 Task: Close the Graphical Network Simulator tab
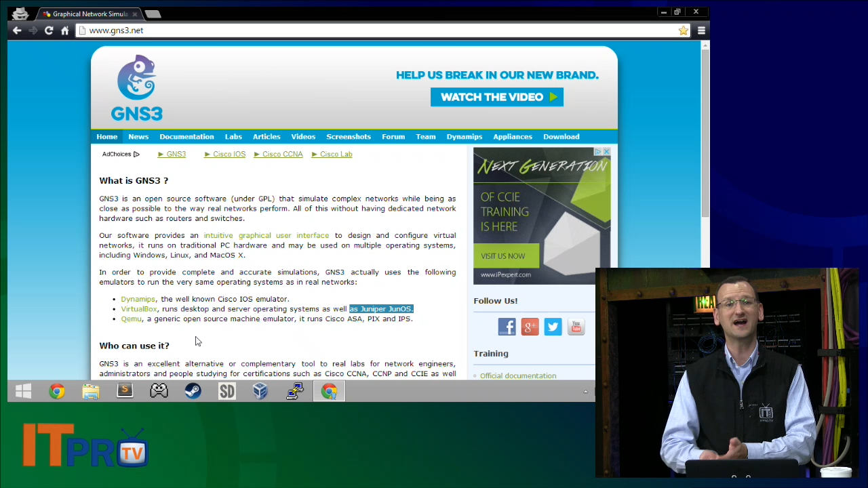[x=135, y=14]
